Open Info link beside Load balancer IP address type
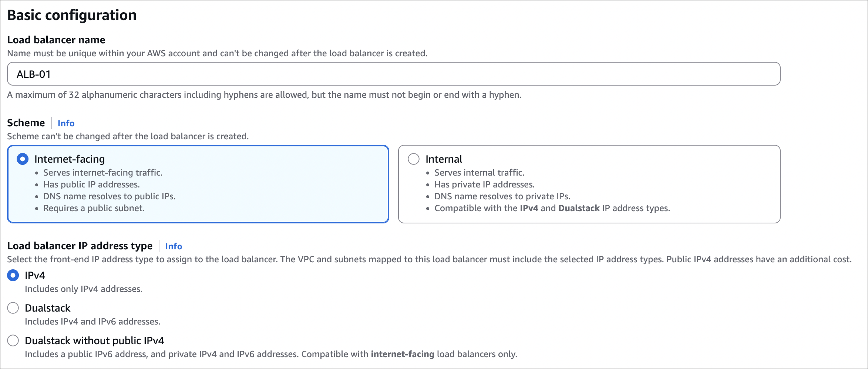Viewport: 868px width, 369px height. [174, 246]
